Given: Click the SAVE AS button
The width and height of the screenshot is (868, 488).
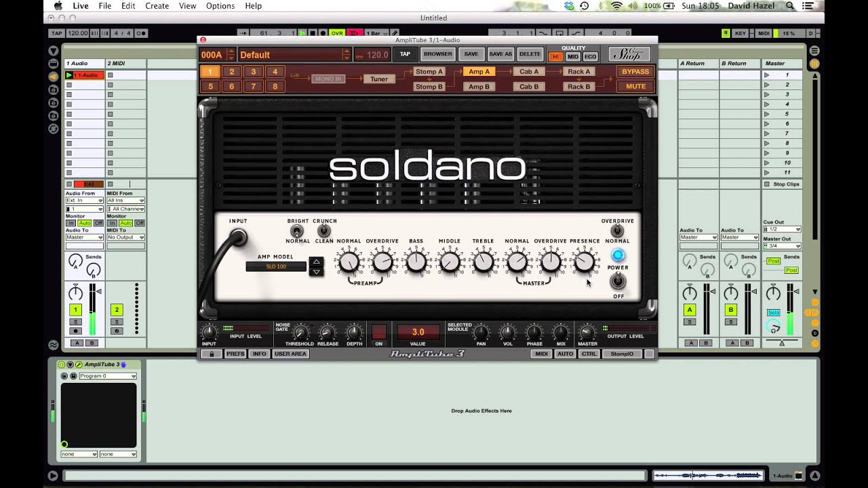Looking at the screenshot, I should click(500, 54).
